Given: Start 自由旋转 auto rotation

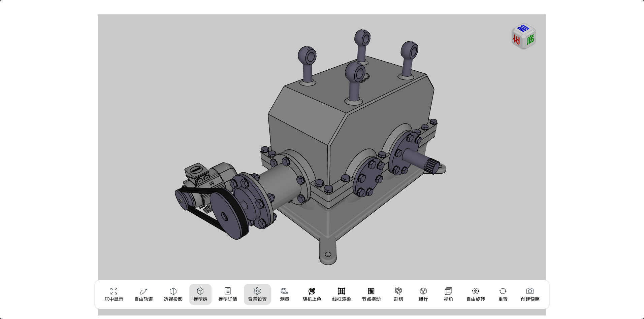Looking at the screenshot, I should pos(476,294).
